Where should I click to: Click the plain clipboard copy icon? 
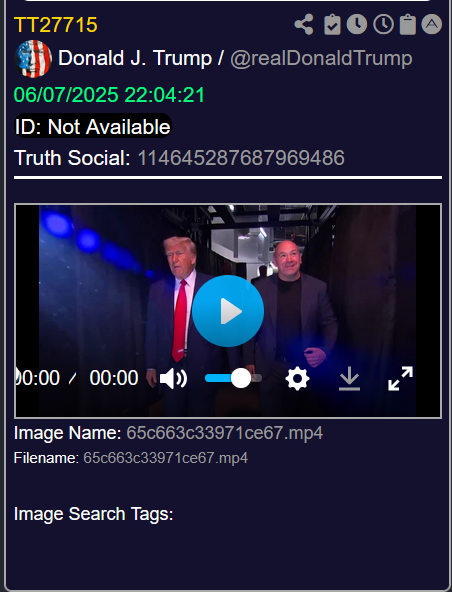pyautogui.click(x=408, y=25)
